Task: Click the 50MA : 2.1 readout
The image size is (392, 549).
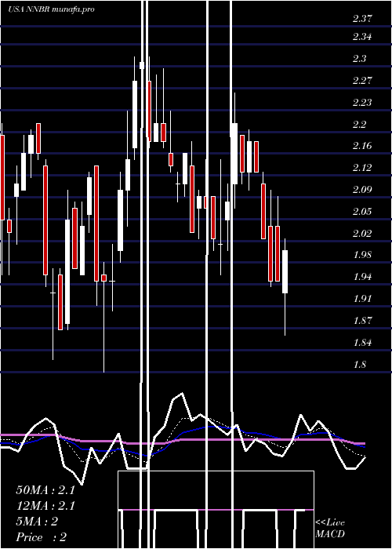Action: tap(45, 490)
